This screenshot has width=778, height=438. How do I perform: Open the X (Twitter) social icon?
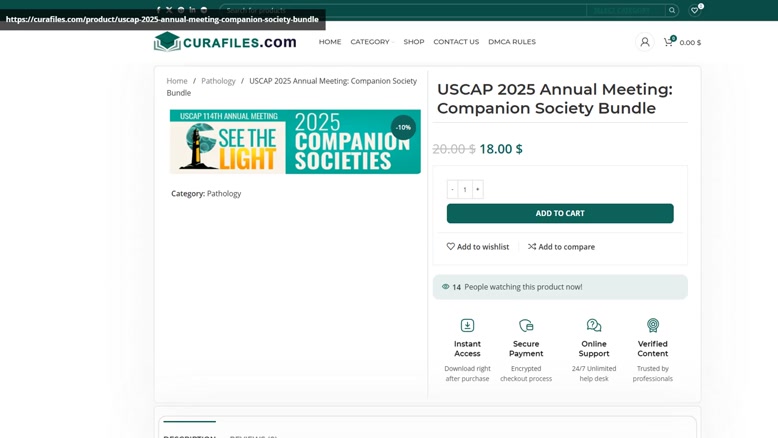pos(169,9)
